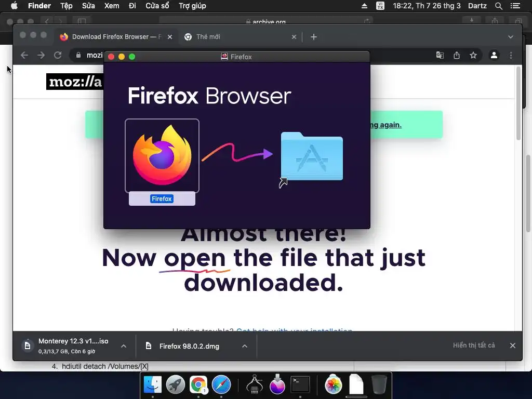Open Google Chrome in the Dock
Viewport: 532px width, 399px height.
click(x=198, y=384)
